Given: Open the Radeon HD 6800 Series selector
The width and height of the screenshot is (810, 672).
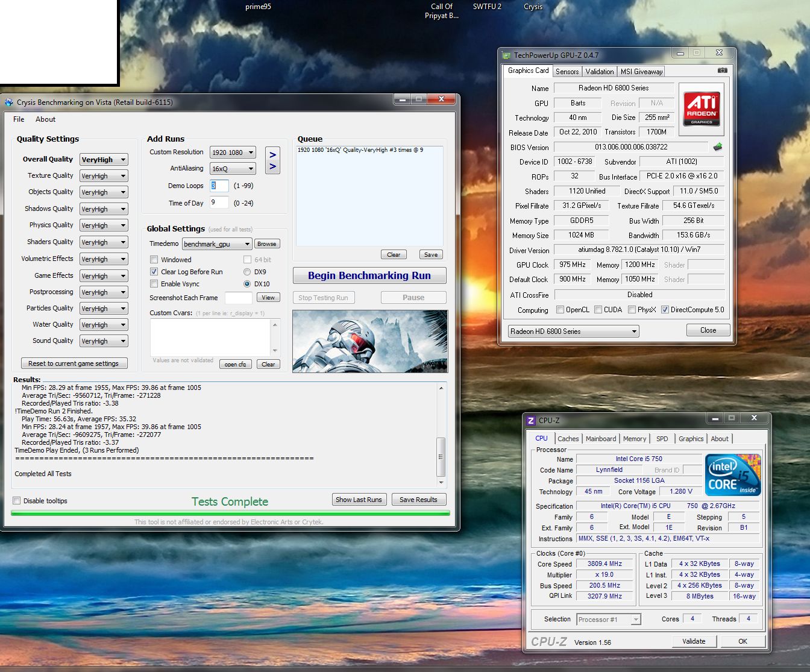Looking at the screenshot, I should click(573, 331).
